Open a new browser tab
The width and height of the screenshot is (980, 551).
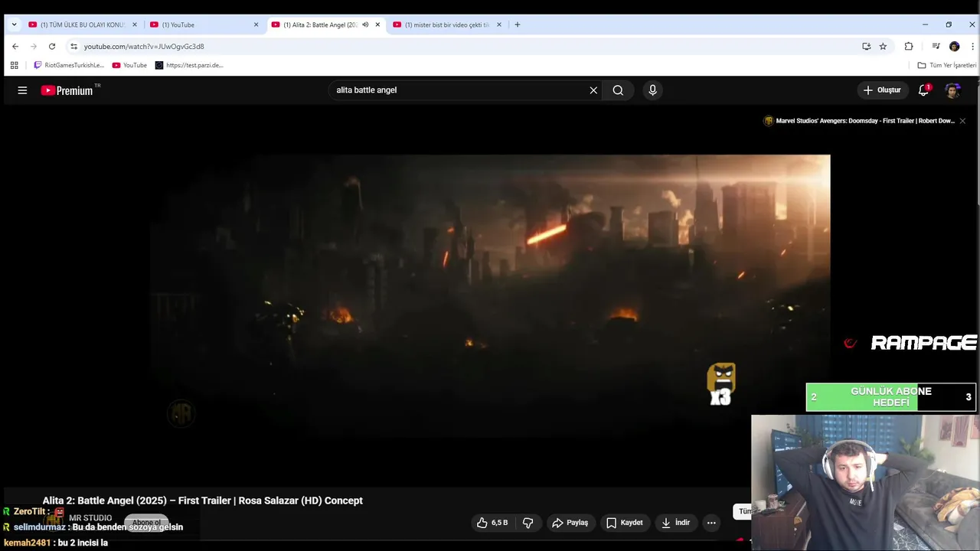(517, 24)
